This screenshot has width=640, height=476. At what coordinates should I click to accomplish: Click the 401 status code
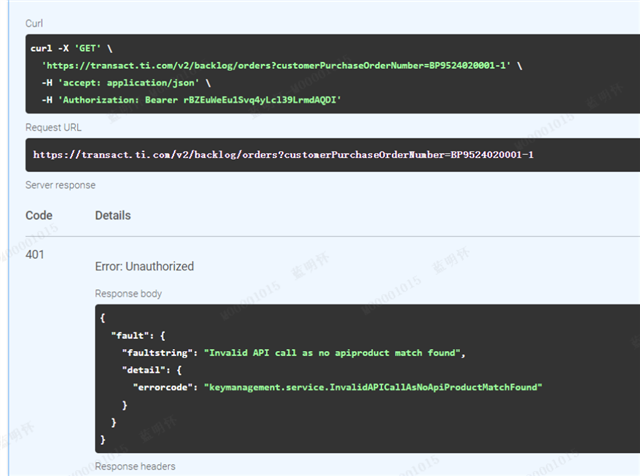pyautogui.click(x=35, y=255)
